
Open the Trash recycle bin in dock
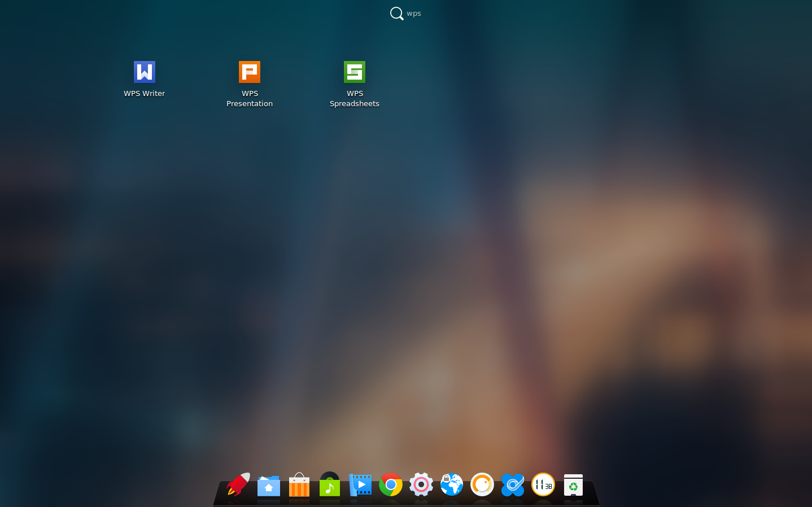click(x=573, y=485)
